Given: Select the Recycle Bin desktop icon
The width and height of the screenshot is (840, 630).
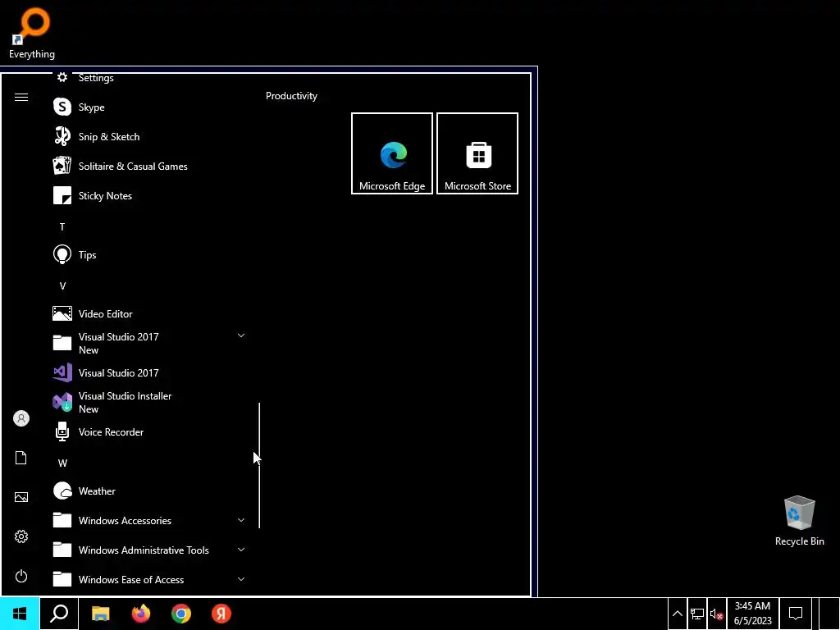Looking at the screenshot, I should 799,521.
